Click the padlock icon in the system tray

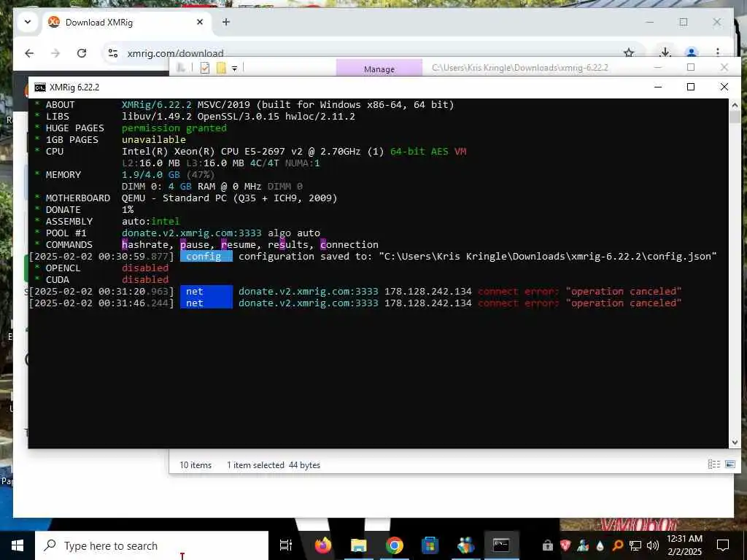point(548,545)
